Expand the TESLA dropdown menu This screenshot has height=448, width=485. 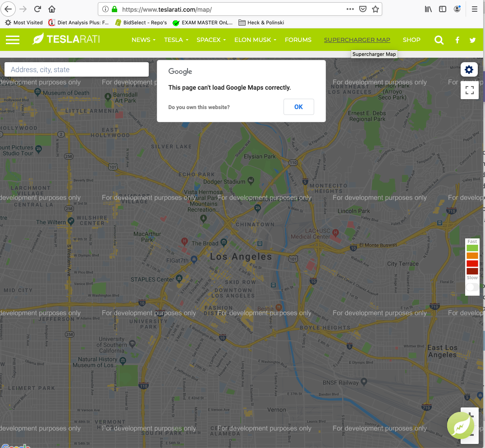point(176,40)
